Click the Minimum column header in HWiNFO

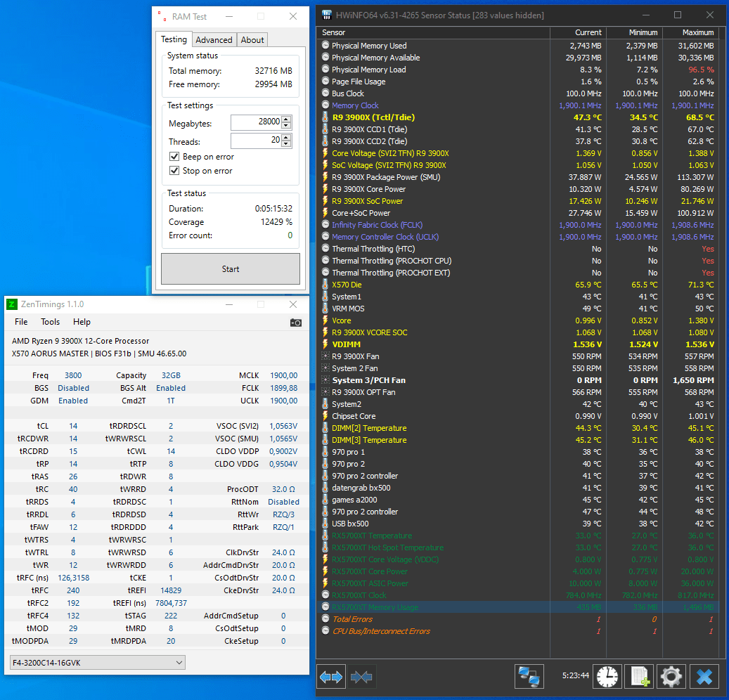[x=635, y=32]
